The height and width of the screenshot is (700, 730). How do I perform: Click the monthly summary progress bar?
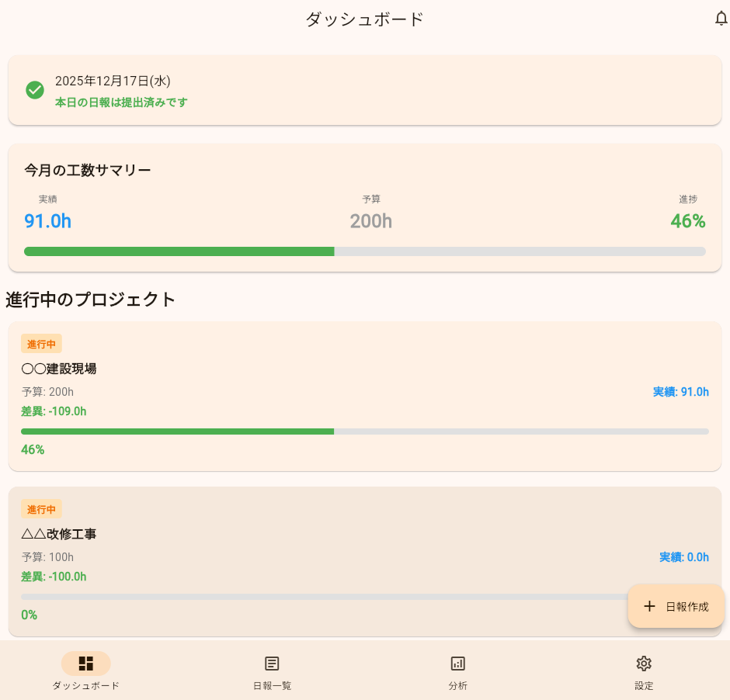point(365,251)
